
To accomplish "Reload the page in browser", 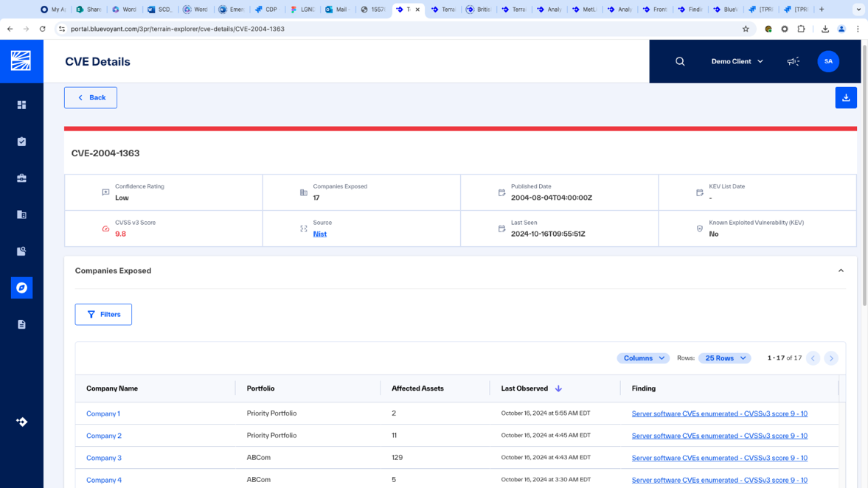I will [x=42, y=29].
